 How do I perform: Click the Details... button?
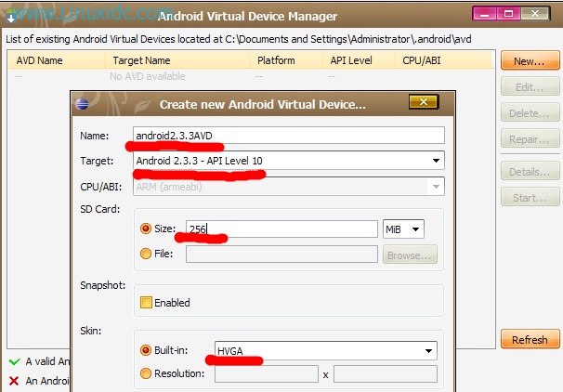[530, 171]
